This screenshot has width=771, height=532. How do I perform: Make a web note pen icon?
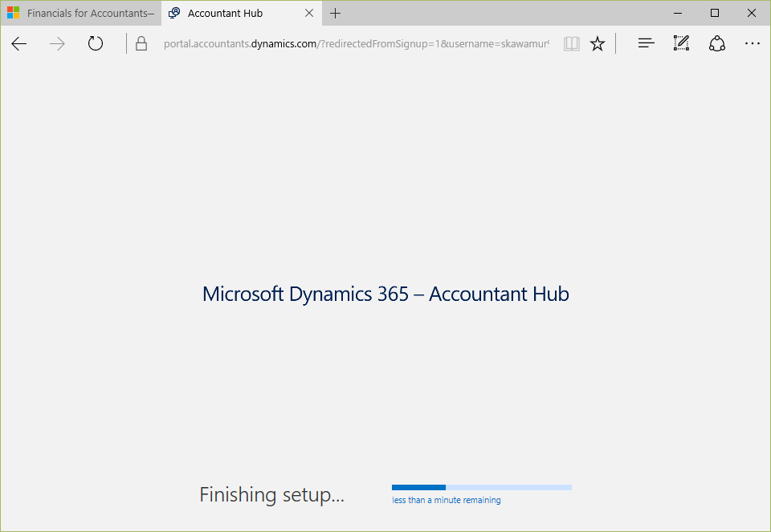click(x=681, y=43)
